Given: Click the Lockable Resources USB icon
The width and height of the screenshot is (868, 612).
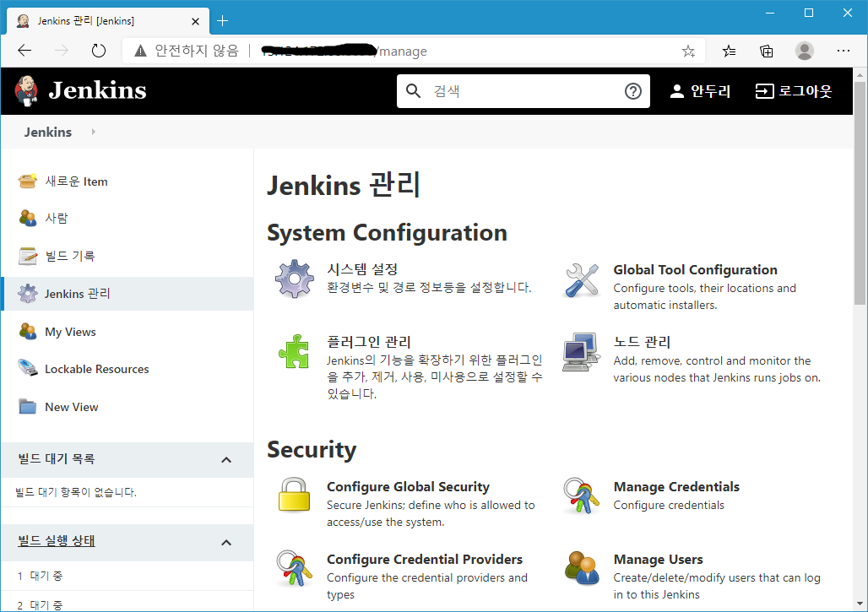Looking at the screenshot, I should tap(27, 369).
